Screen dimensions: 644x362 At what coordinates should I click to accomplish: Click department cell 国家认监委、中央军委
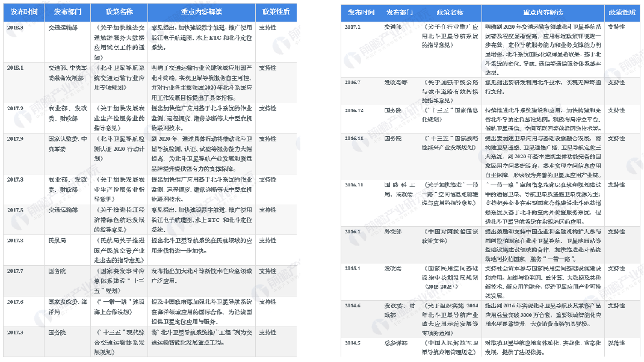point(67,144)
